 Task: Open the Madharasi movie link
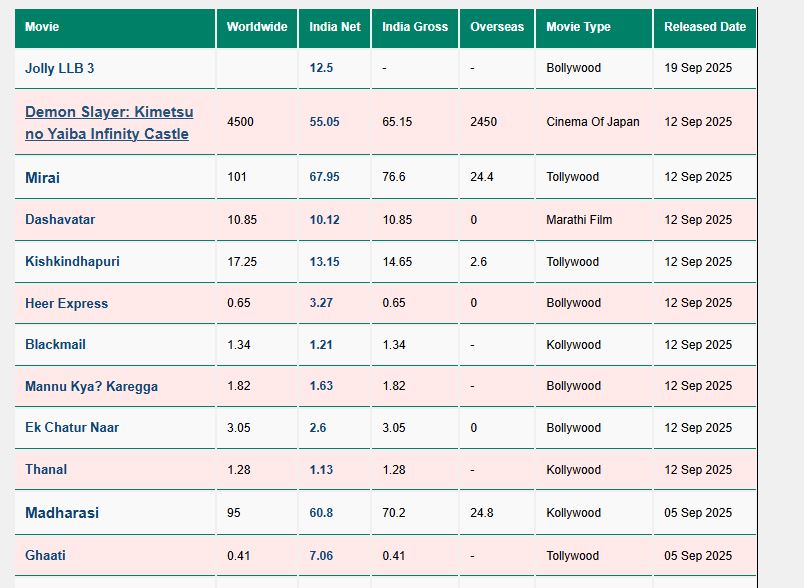(62, 513)
